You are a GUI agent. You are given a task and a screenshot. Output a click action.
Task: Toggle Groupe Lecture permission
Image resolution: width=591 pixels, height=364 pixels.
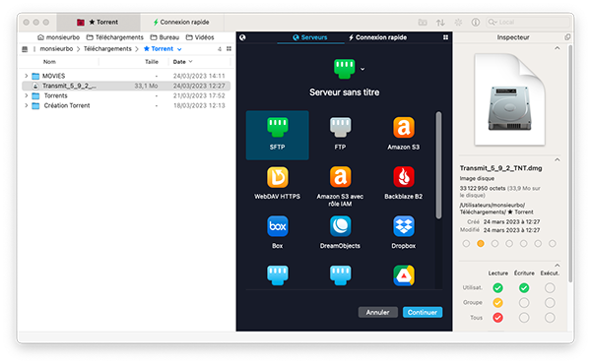pos(497,303)
